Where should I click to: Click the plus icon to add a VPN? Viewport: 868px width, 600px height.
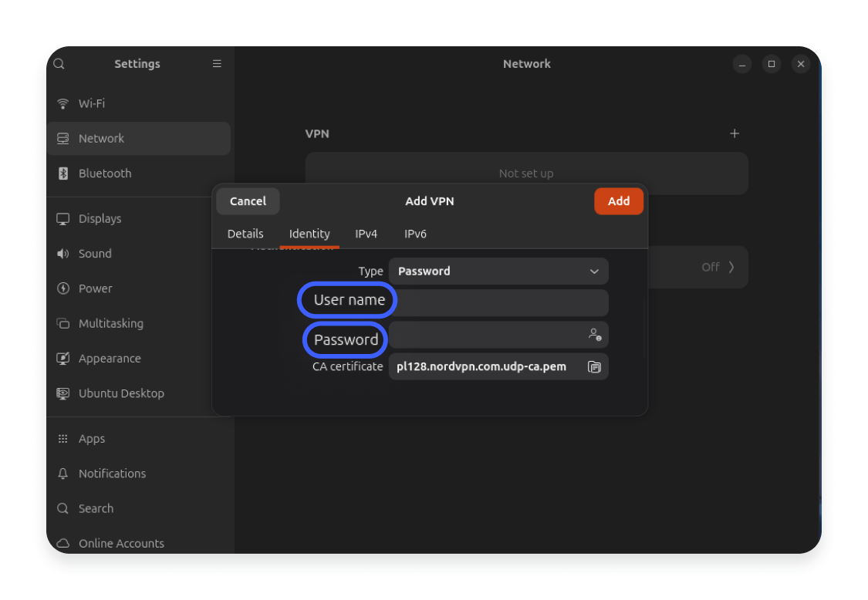[x=735, y=133]
